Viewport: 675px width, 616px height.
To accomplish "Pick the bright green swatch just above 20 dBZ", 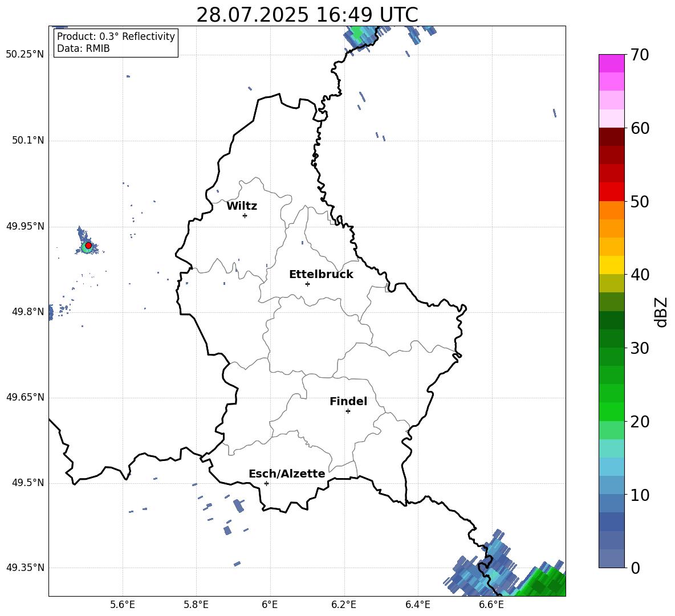I will tap(611, 411).
